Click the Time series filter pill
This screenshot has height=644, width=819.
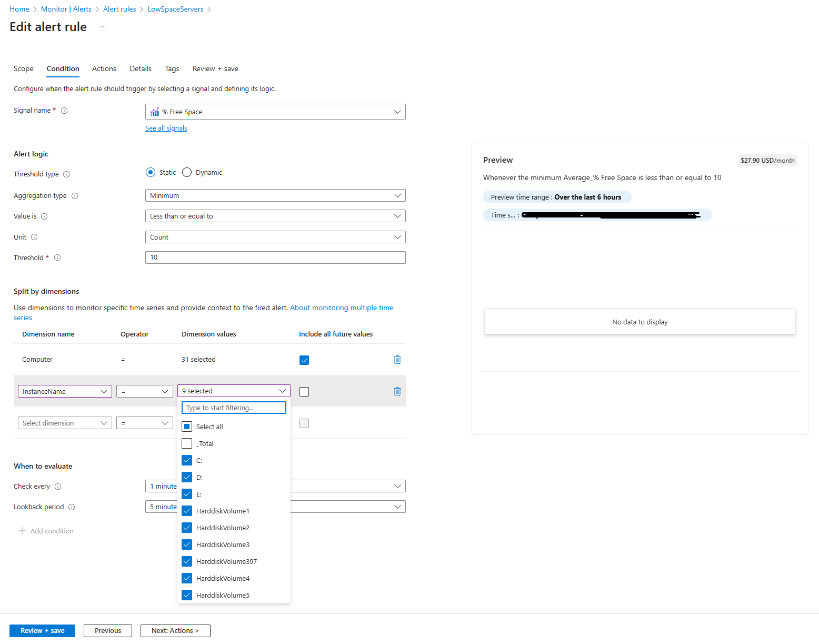(x=597, y=215)
